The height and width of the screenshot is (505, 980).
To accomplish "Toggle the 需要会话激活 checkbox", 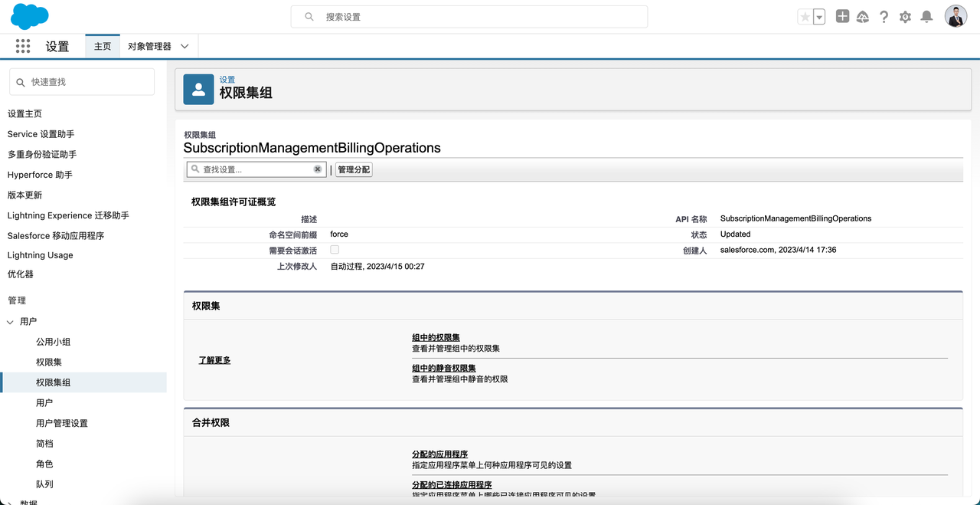I will pyautogui.click(x=335, y=250).
